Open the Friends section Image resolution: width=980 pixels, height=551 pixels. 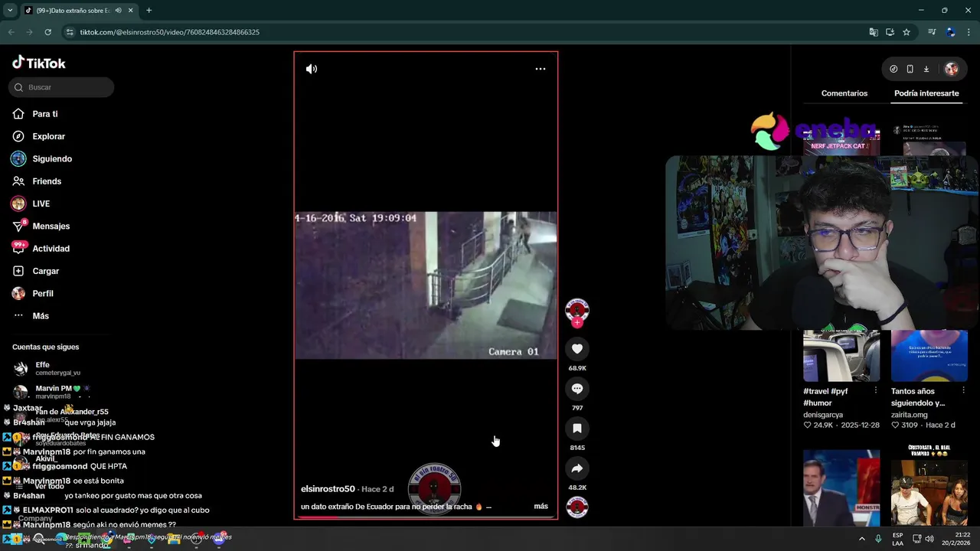click(47, 181)
